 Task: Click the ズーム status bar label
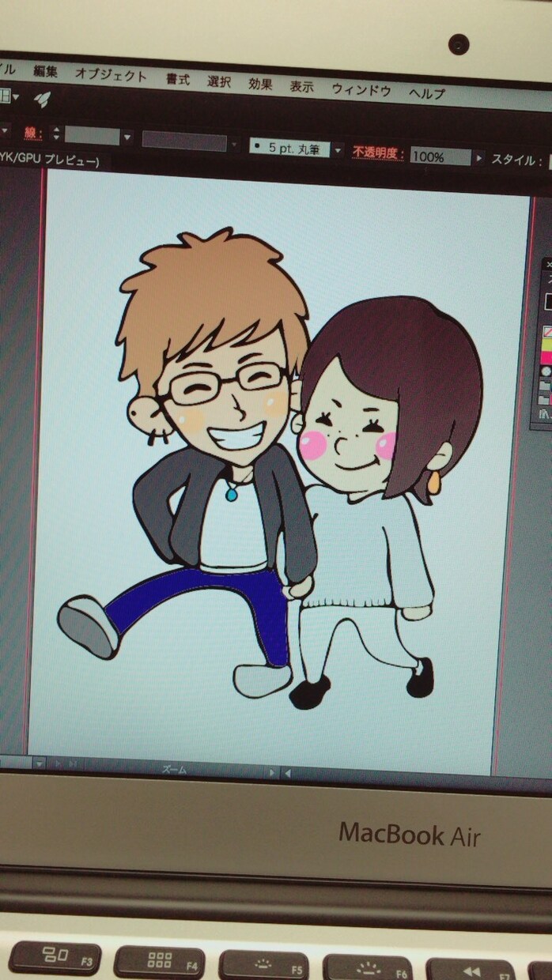(174, 768)
